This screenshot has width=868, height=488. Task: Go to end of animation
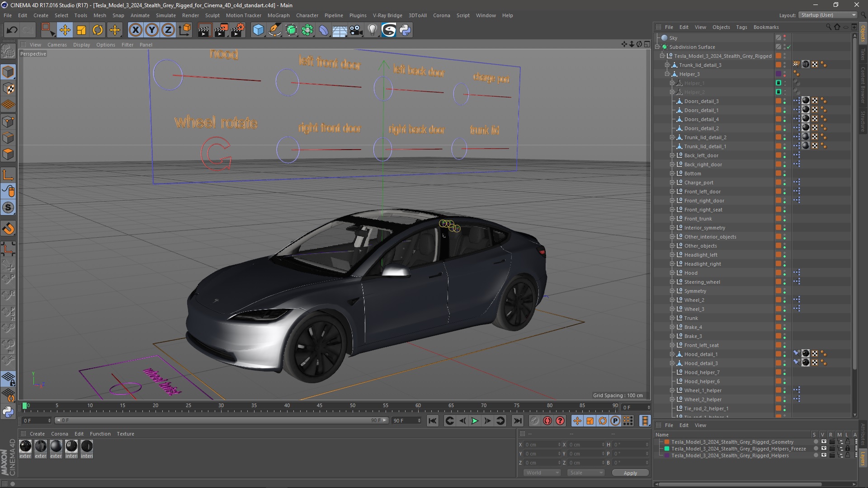coord(518,421)
